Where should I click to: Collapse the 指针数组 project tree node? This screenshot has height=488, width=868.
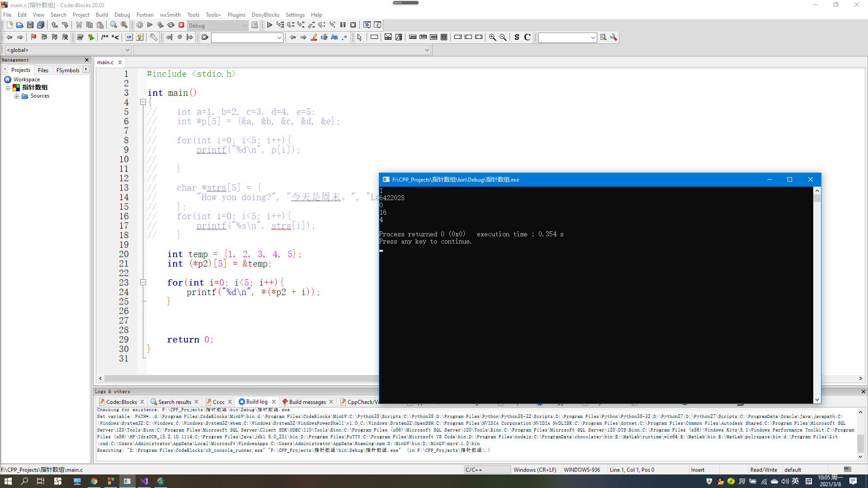8,88
